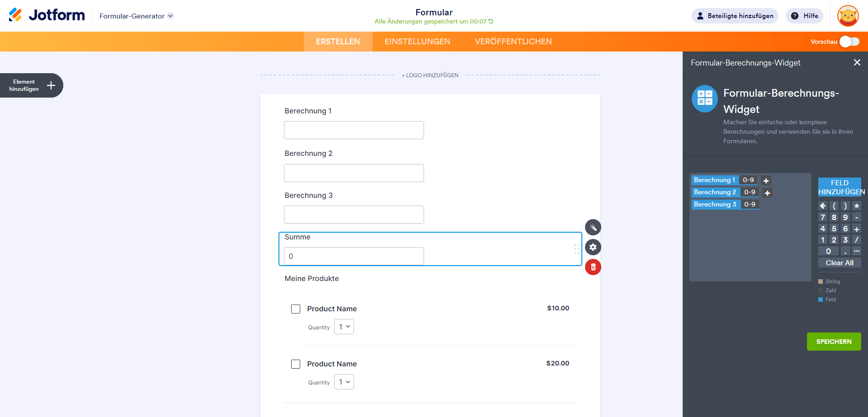The image size is (868, 417).
Task: Open Summe field settings gear
Action: click(x=593, y=247)
